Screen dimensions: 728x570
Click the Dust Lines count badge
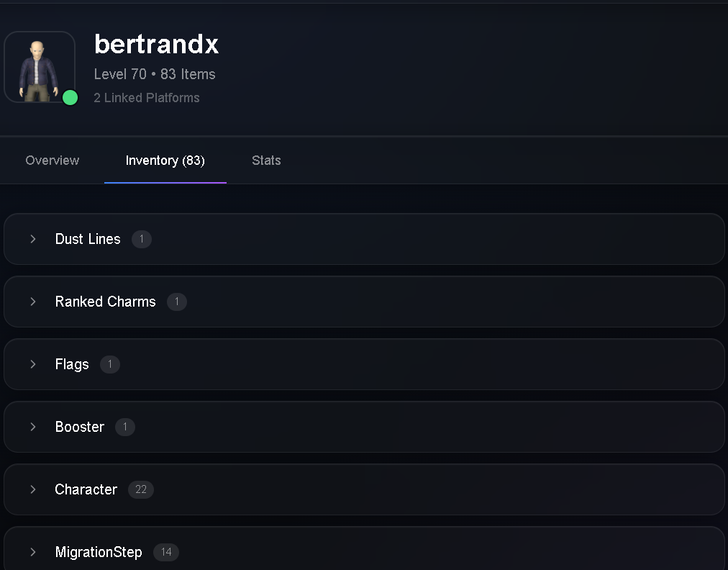click(142, 239)
